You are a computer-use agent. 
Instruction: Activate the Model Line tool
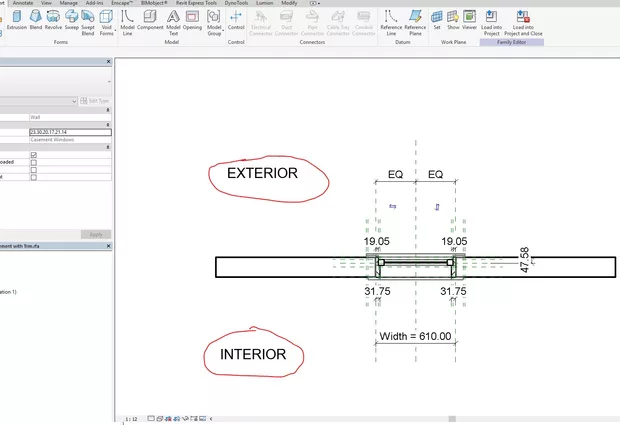127,20
